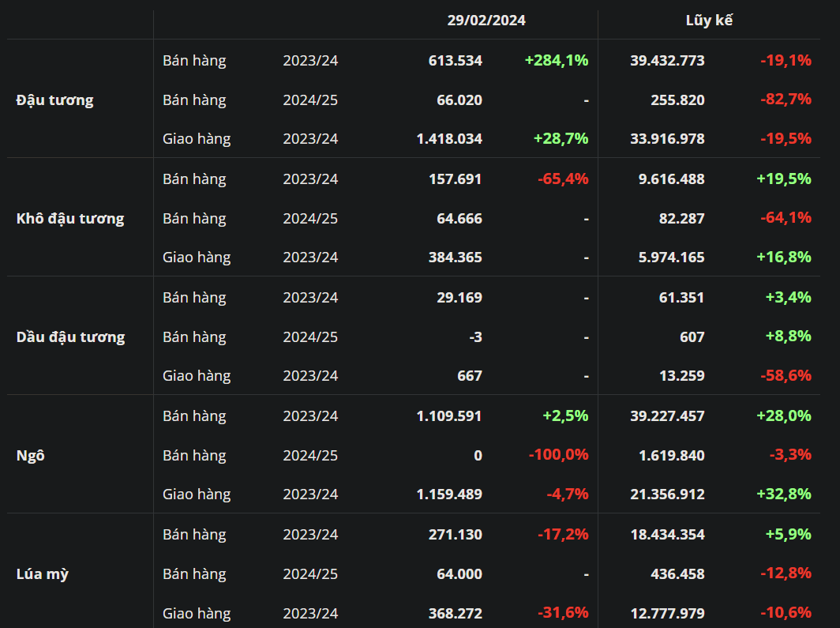Click the 613.534 soybean sales figure
Image resolution: width=840 pixels, height=628 pixels.
pos(455,60)
